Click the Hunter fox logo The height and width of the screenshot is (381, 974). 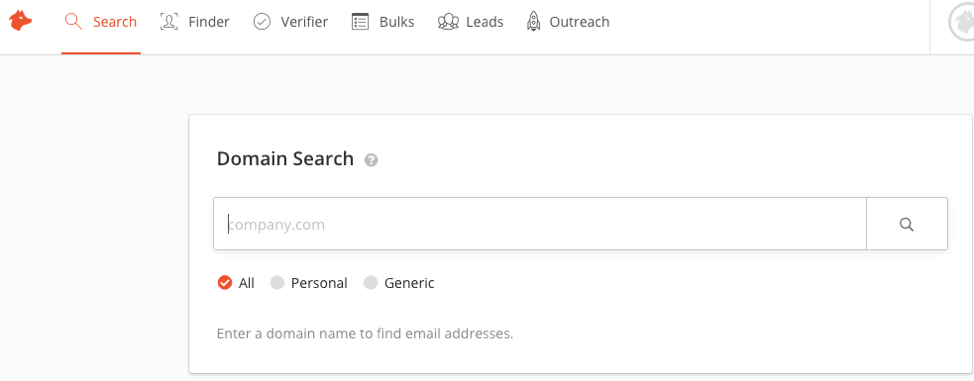click(x=20, y=22)
